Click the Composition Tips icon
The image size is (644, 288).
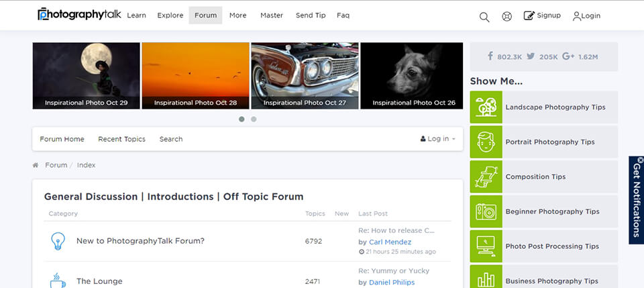pyautogui.click(x=486, y=177)
